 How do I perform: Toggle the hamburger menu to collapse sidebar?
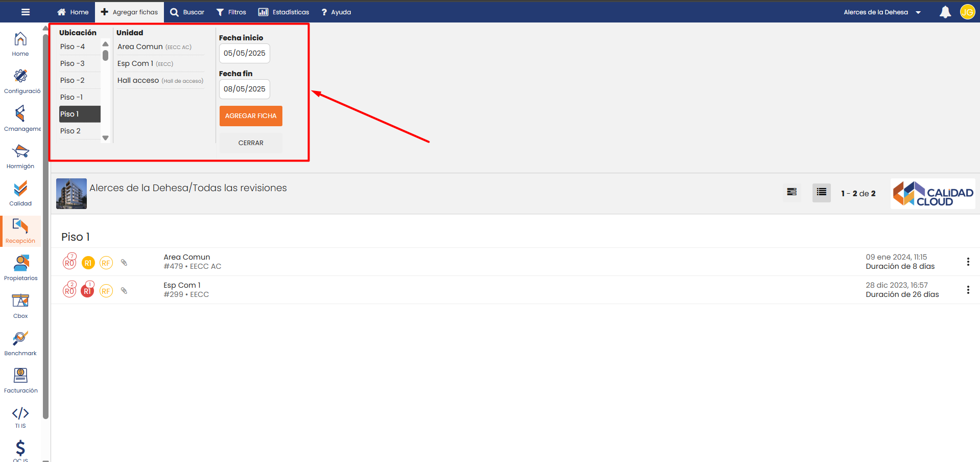[26, 12]
